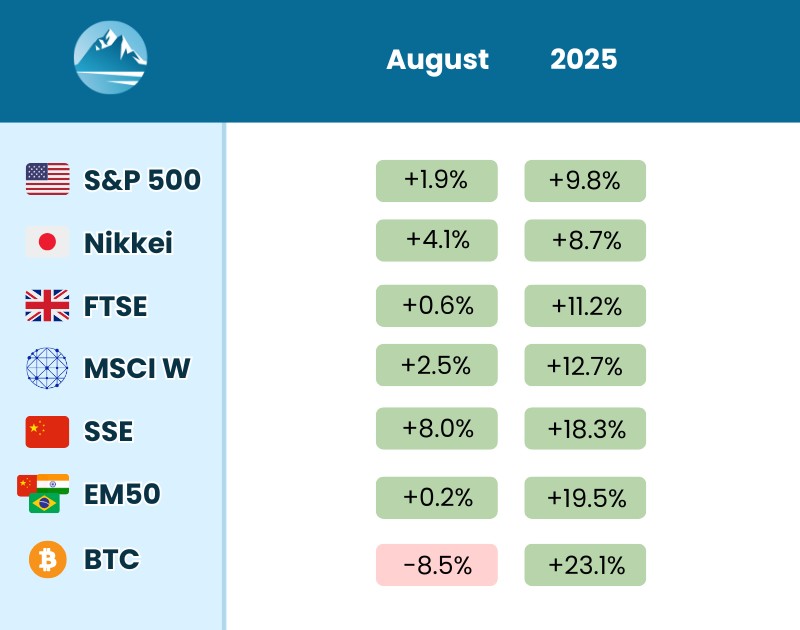Click the MSCI World globe icon
The image size is (800, 630).
47,368
